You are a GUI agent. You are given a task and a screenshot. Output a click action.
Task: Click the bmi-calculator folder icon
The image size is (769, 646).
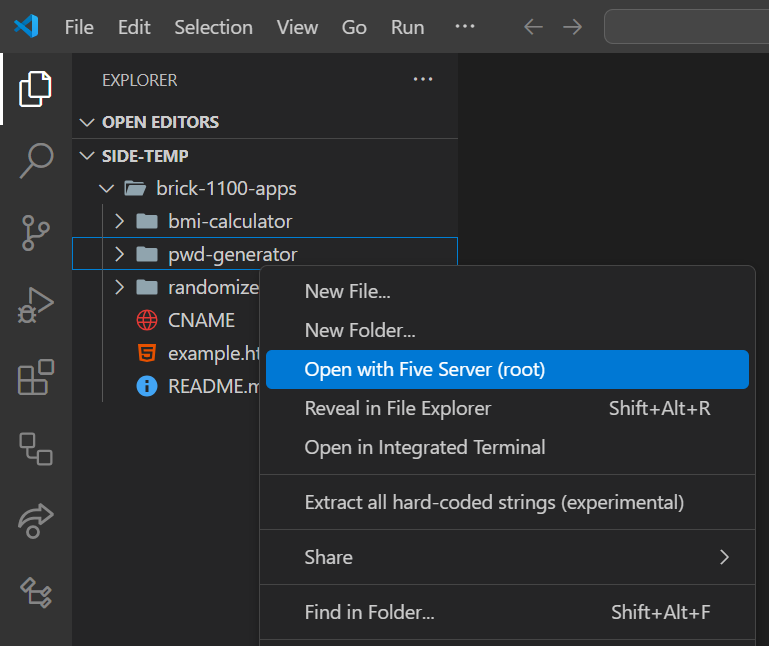click(147, 221)
